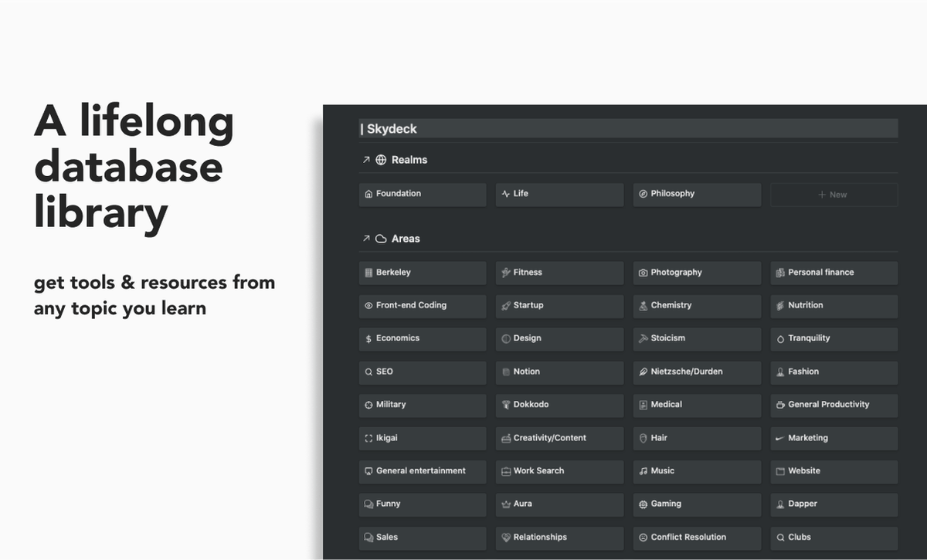
Task: Click the cloud icon beside Areas
Action: coord(381,239)
